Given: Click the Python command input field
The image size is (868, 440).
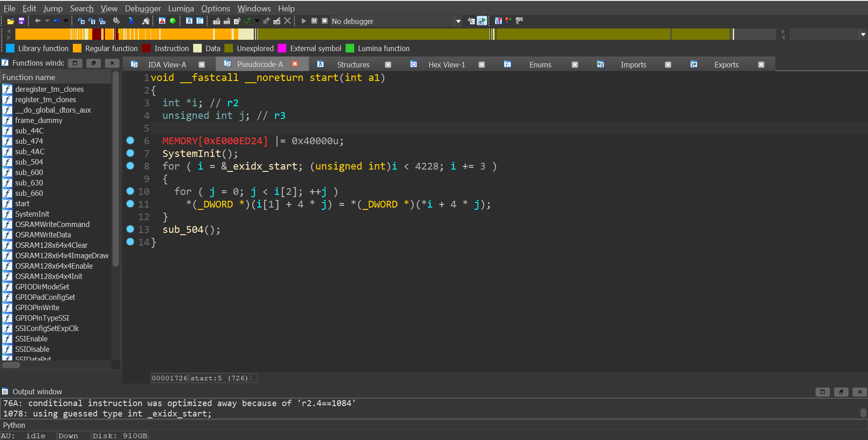Looking at the screenshot, I should coord(448,425).
